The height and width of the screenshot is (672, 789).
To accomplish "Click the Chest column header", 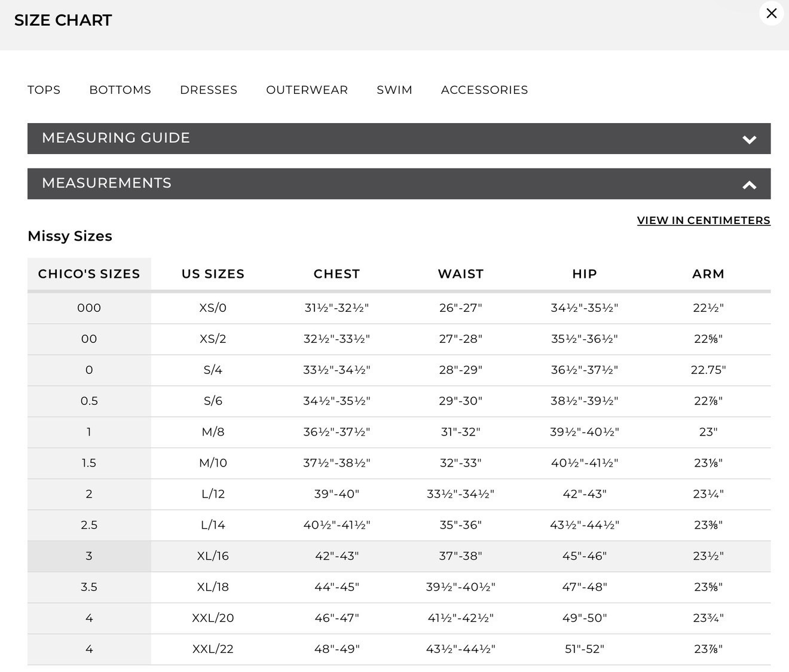I will coord(337,274).
